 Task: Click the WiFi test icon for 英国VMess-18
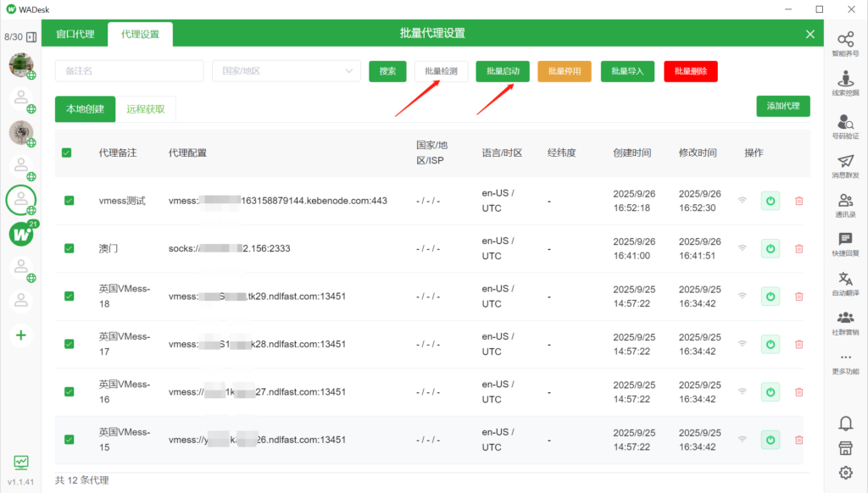743,296
